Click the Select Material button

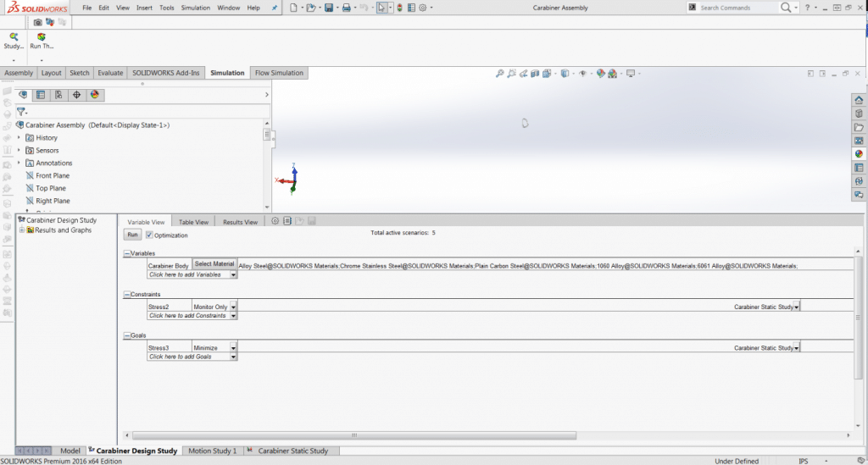(x=214, y=264)
